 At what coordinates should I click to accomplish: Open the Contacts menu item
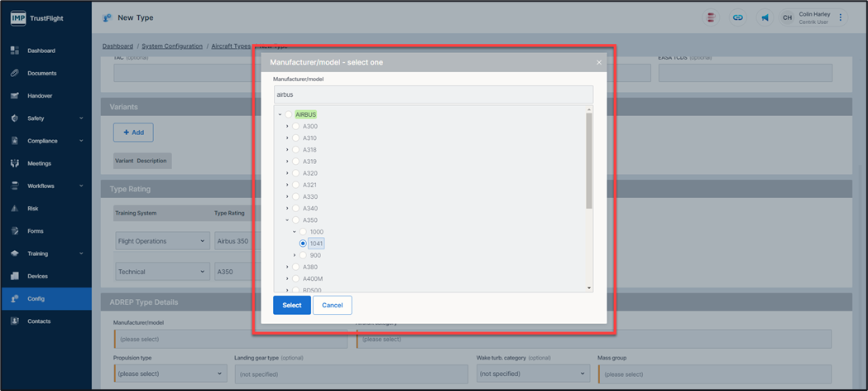coord(39,321)
